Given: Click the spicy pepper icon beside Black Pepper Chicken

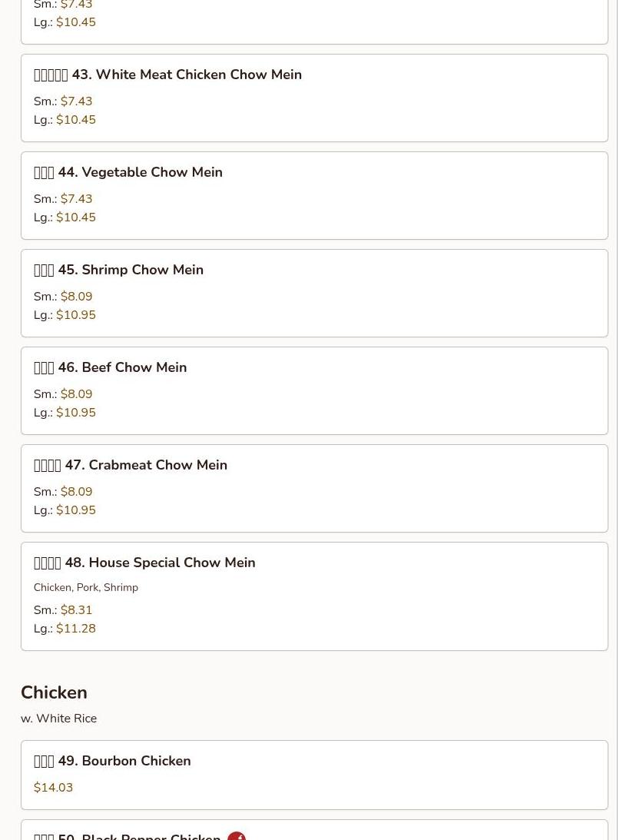Looking at the screenshot, I should point(237,836).
